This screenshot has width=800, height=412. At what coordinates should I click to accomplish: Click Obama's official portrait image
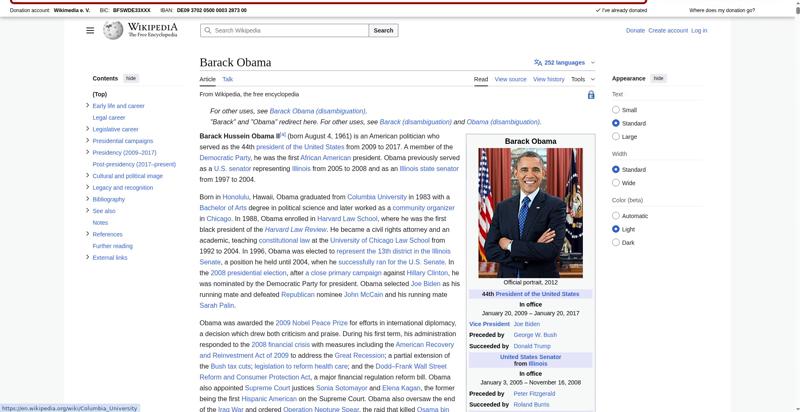pos(529,213)
